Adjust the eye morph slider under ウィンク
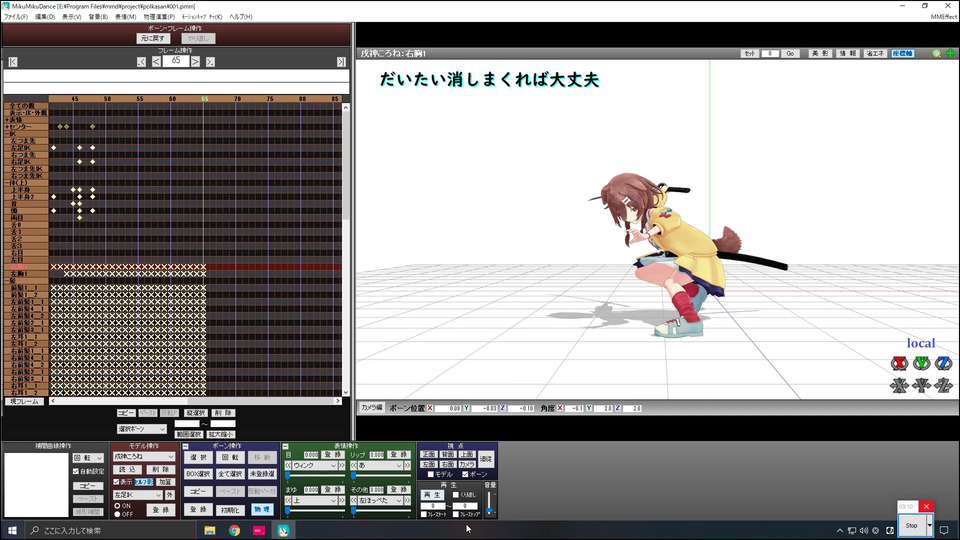 click(x=312, y=475)
